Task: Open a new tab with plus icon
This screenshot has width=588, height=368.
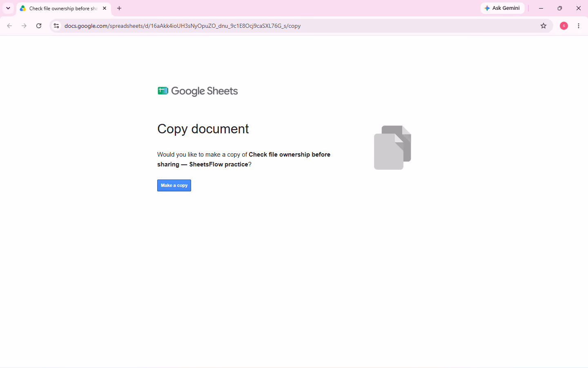Action: [119, 8]
